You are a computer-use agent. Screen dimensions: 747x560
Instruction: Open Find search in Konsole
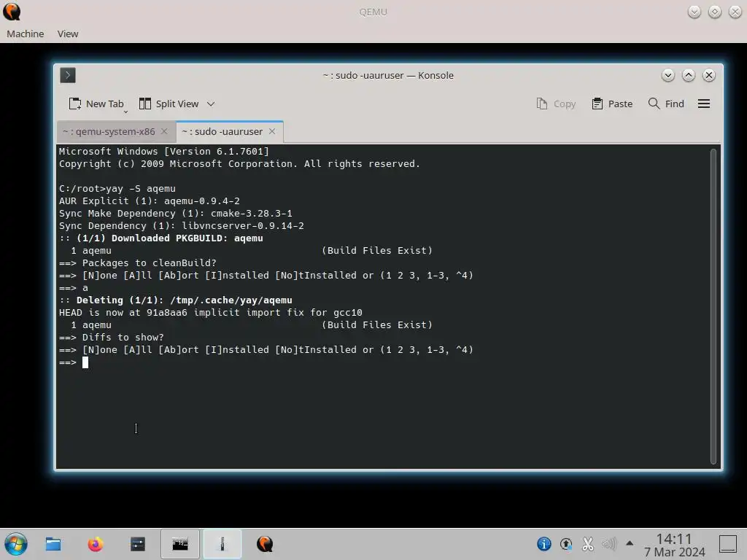[x=666, y=104]
